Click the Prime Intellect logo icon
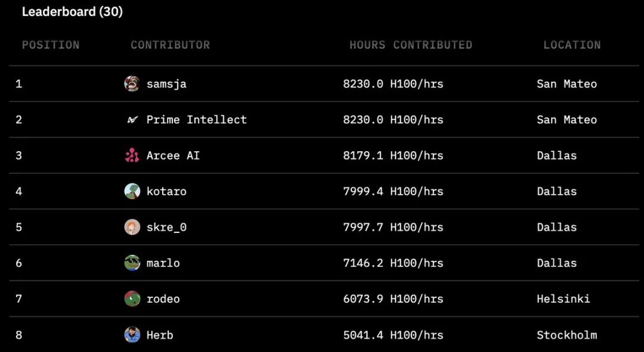This screenshot has height=352, width=644. pos(132,120)
